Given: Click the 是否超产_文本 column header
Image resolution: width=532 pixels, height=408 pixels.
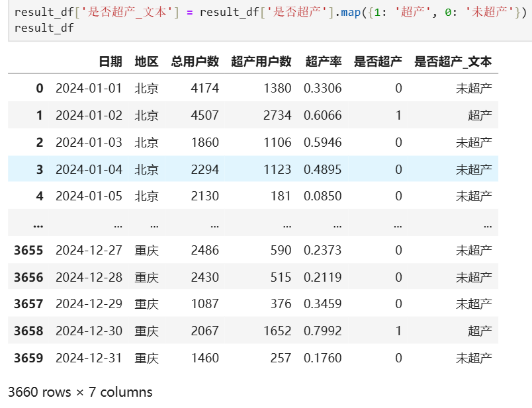Looking at the screenshot, I should (453, 61).
